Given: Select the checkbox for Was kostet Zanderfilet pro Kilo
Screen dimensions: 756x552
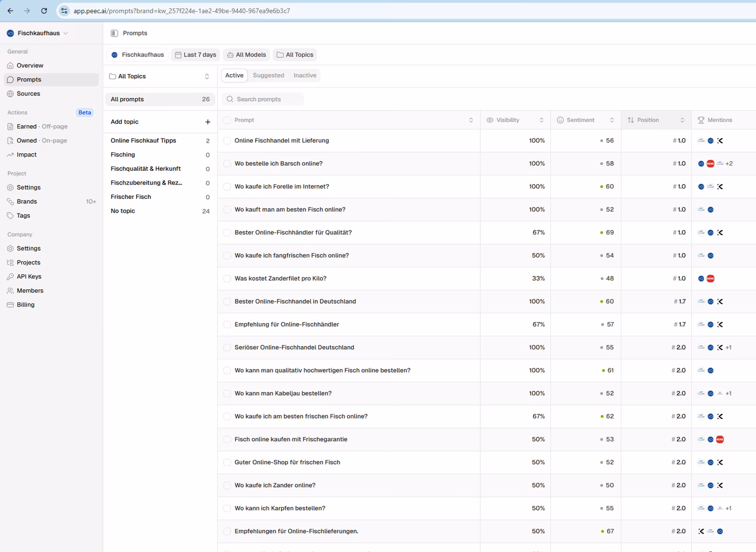Looking at the screenshot, I should pos(227,279).
